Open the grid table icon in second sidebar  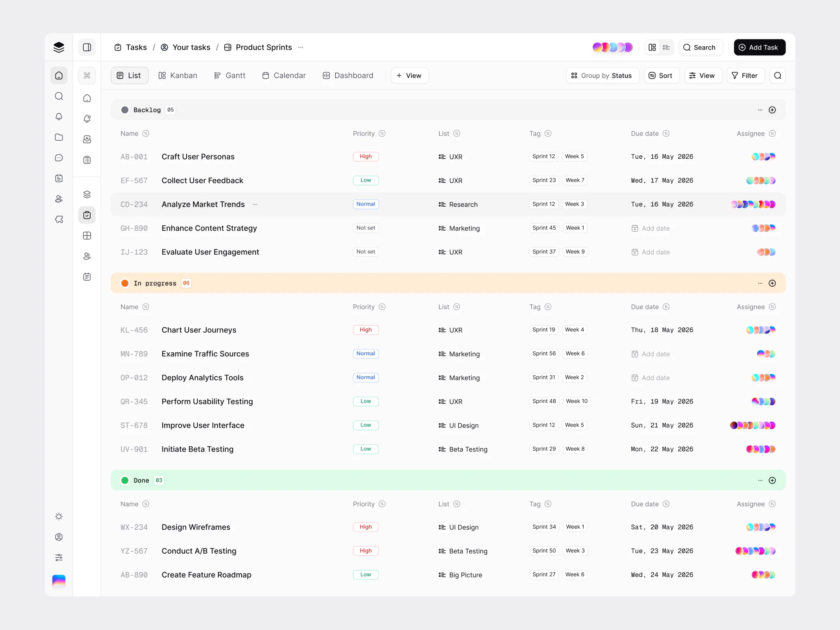point(87,235)
